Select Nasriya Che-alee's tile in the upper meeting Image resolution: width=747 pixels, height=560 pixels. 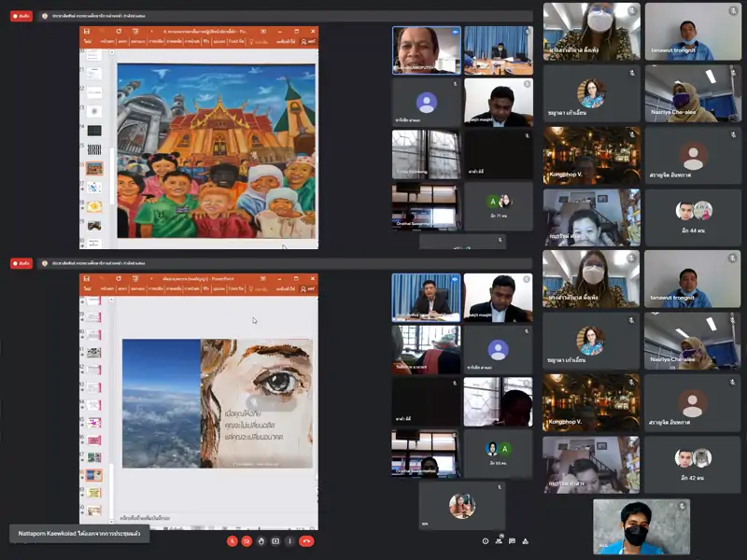tap(693, 93)
